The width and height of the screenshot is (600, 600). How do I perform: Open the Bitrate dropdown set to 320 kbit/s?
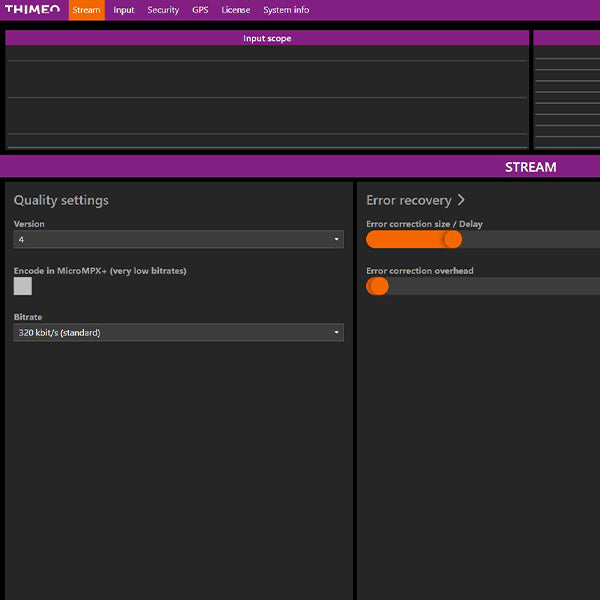pos(178,333)
